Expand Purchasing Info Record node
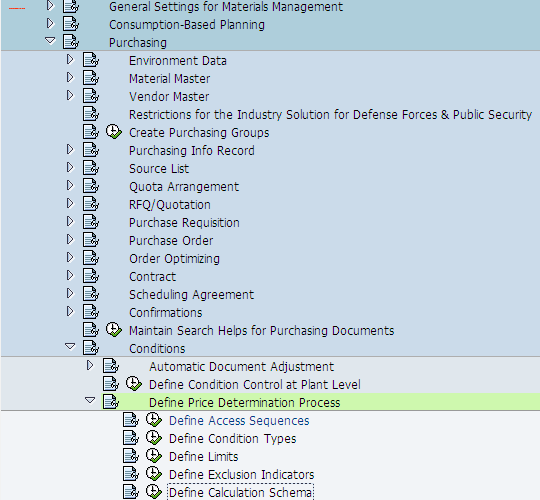This screenshot has height=500, width=540. (x=70, y=149)
